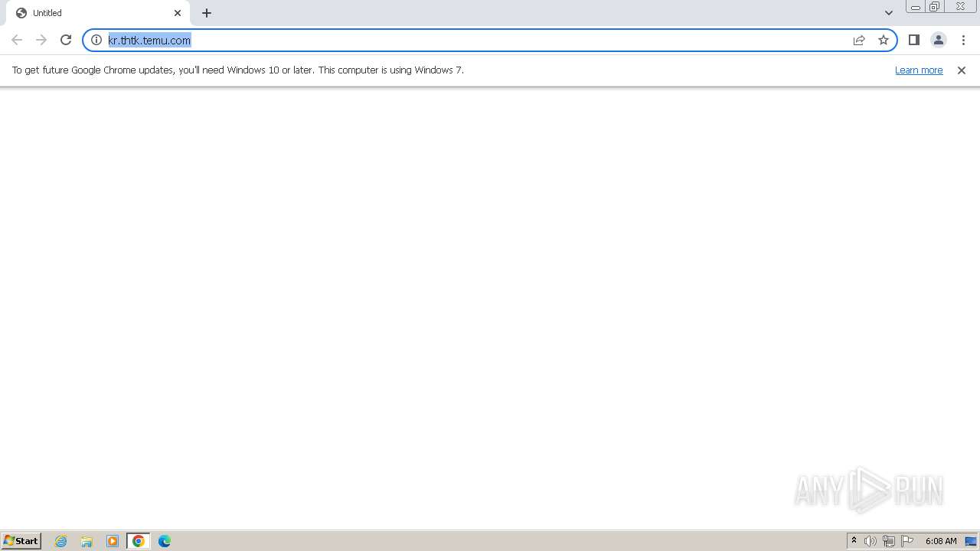Screen dimensions: 980x551
Task: Open a new tab with plus
Action: click(x=207, y=13)
